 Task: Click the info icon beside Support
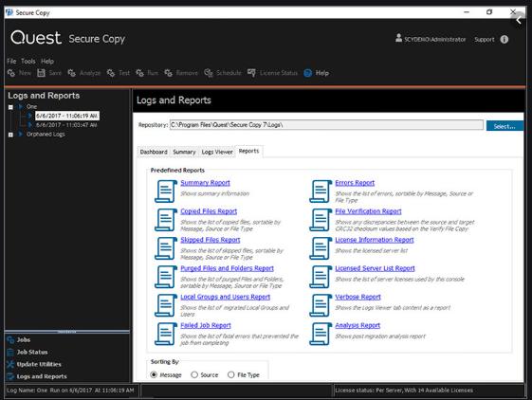[x=504, y=40]
